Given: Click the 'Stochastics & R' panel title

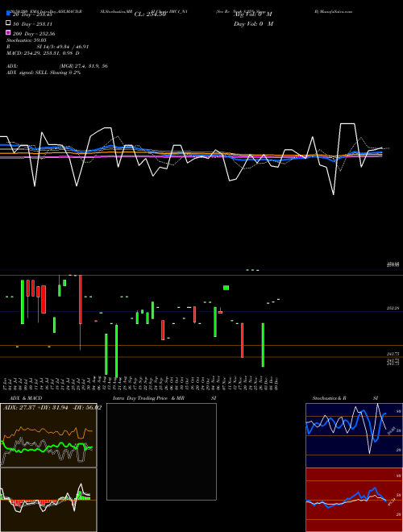Looking at the screenshot, I should tap(330, 398).
